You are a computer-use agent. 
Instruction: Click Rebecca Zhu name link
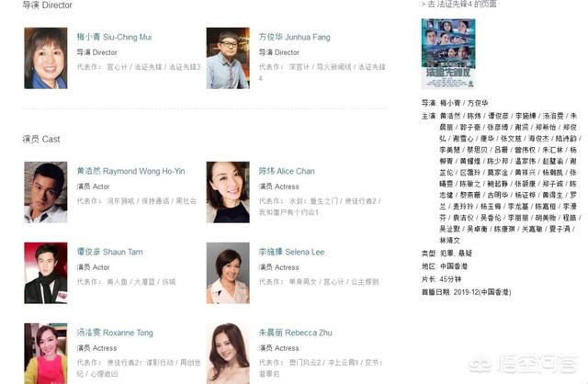point(295,333)
